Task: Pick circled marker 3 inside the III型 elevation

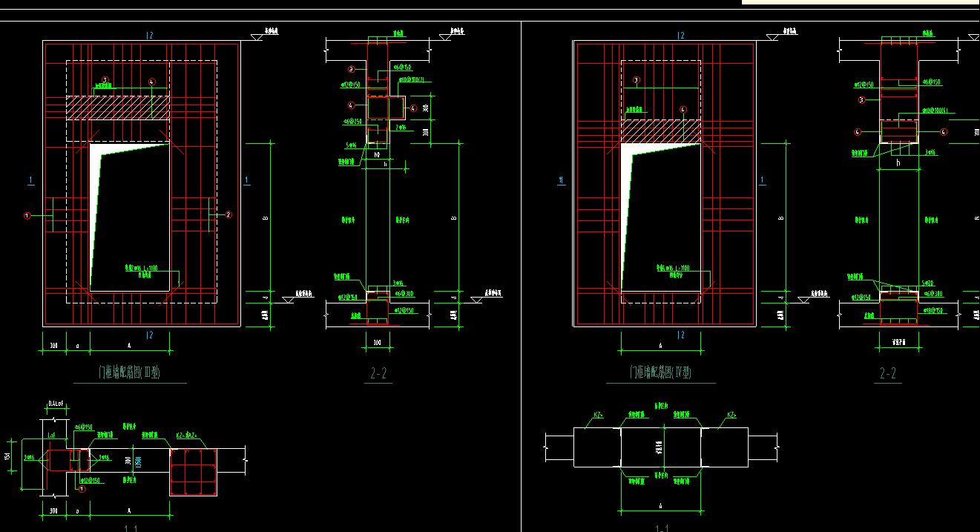Action: coord(105,79)
